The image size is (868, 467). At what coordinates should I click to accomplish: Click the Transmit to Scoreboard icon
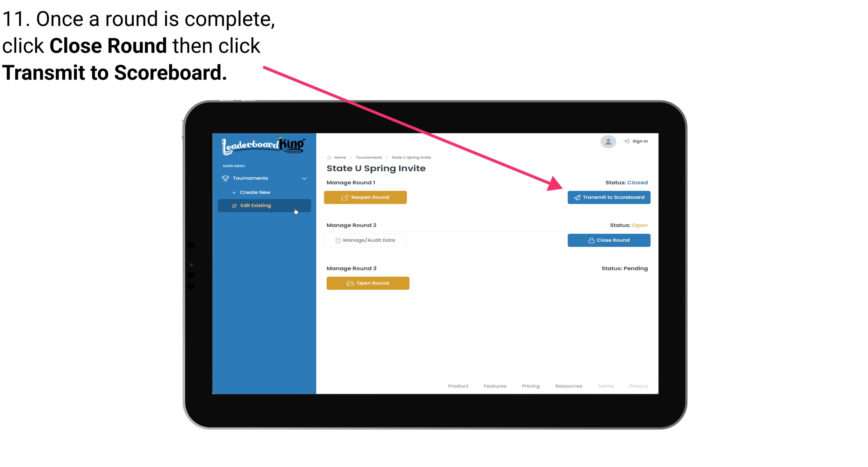pos(576,197)
